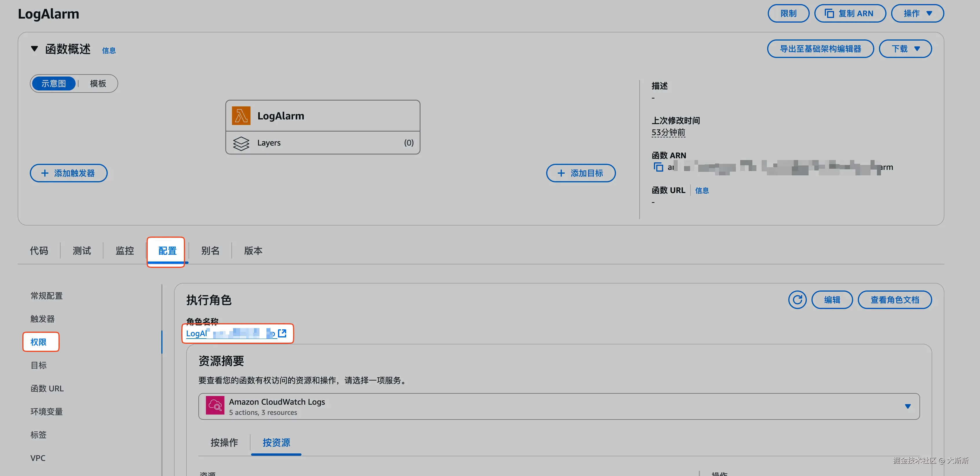Screen dimensions: 980x476
Task: Click the Layers stack icon
Action: click(241, 143)
